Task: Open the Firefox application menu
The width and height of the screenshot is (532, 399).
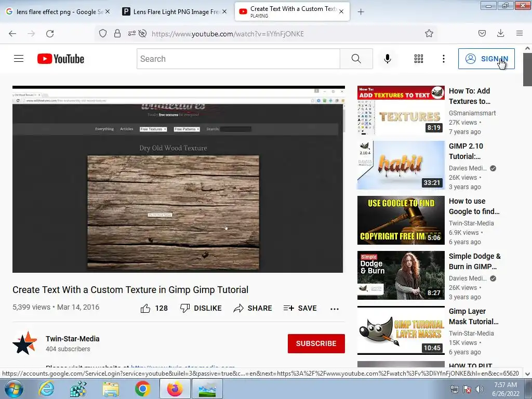Action: (520, 33)
